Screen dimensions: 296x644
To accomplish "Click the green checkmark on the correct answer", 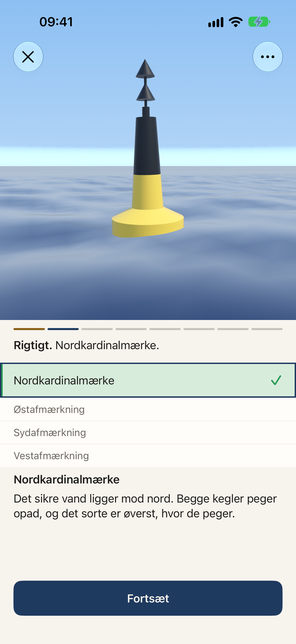I will click(x=276, y=380).
